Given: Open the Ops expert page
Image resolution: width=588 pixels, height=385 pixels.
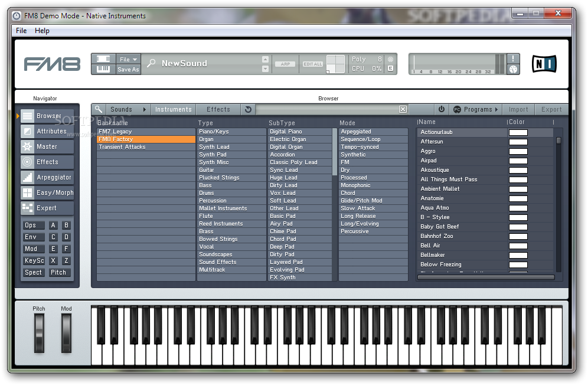Looking at the screenshot, I should point(34,225).
